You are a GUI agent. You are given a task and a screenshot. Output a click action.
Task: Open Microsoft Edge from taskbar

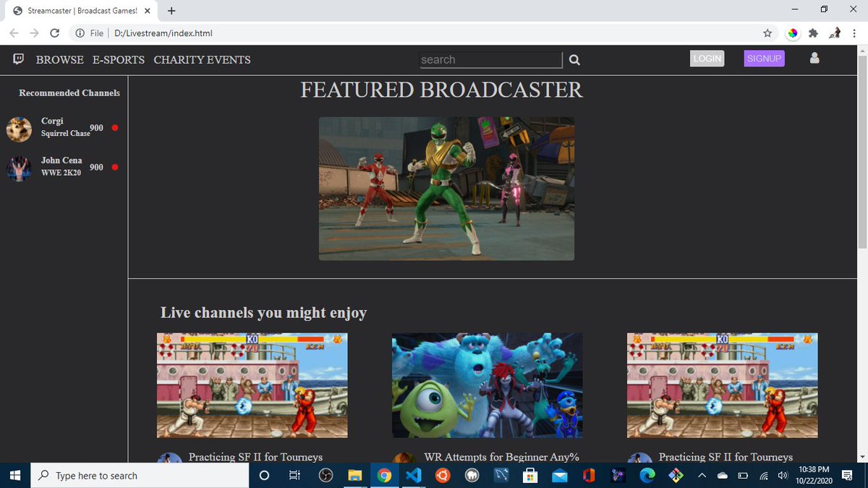647,476
